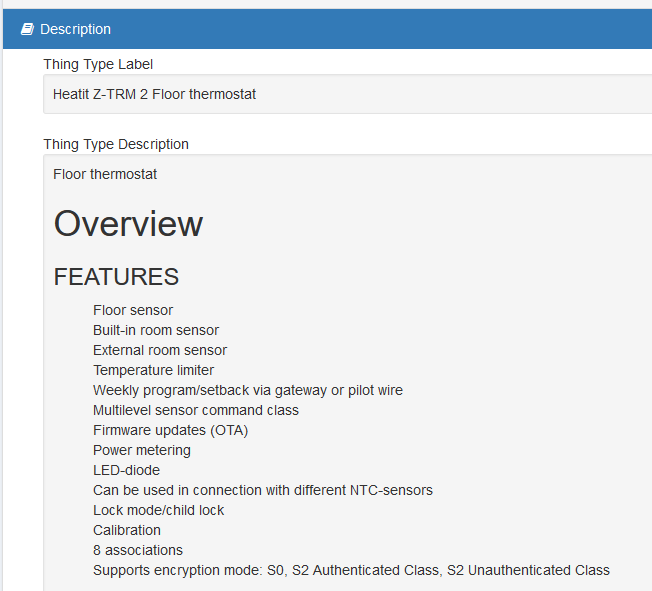Click the 'LED-diode' line
652x591 pixels.
tap(126, 470)
